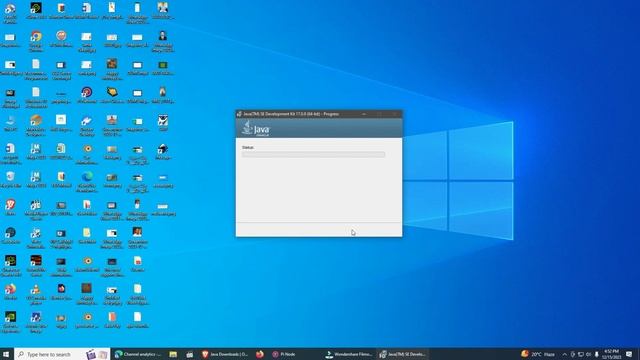The width and height of the screenshot is (640, 360).
Task: Select the GeForce Experience desktop shortcut
Action: [x=10, y=322]
